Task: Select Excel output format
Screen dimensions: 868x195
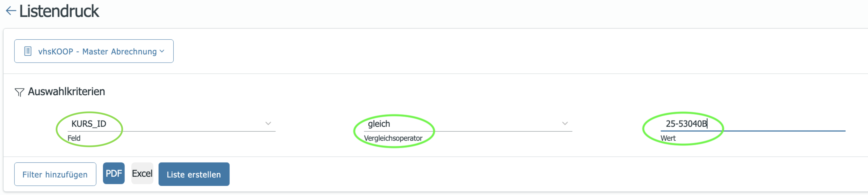Action: 142,173
